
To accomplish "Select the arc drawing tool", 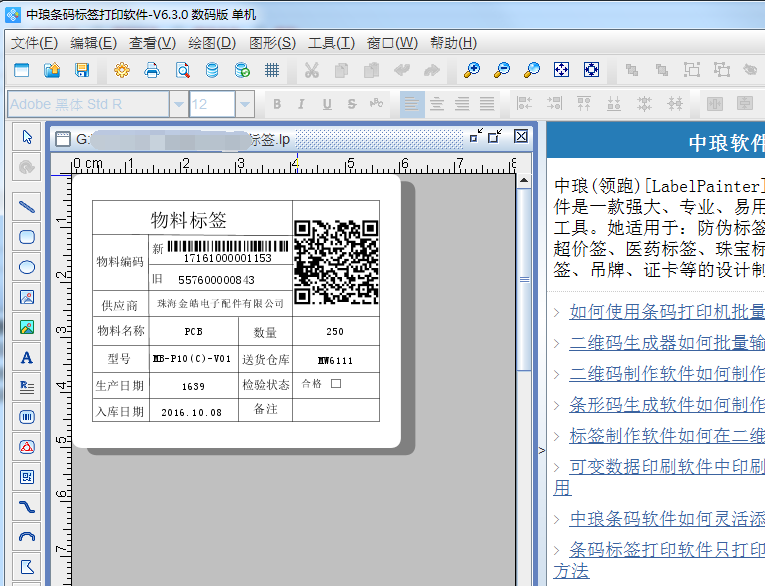I will pyautogui.click(x=27, y=537).
